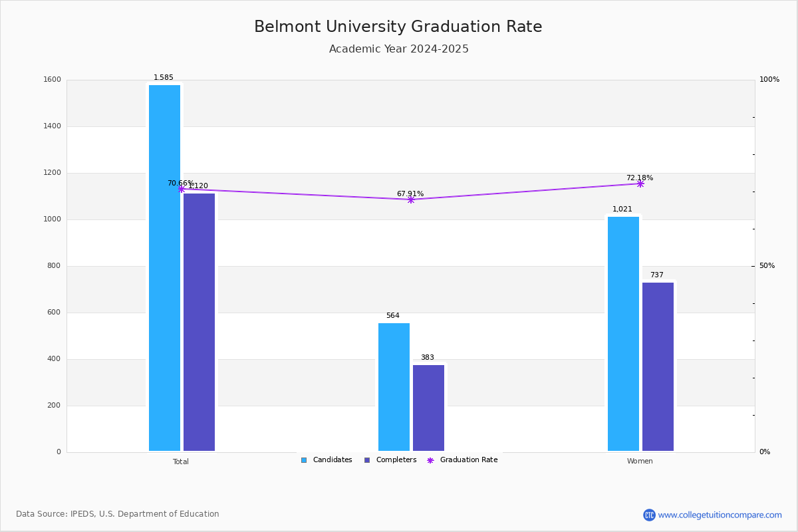Click the 70.66% graduation rate marker
Screen dimensions: 798x532
coord(181,190)
